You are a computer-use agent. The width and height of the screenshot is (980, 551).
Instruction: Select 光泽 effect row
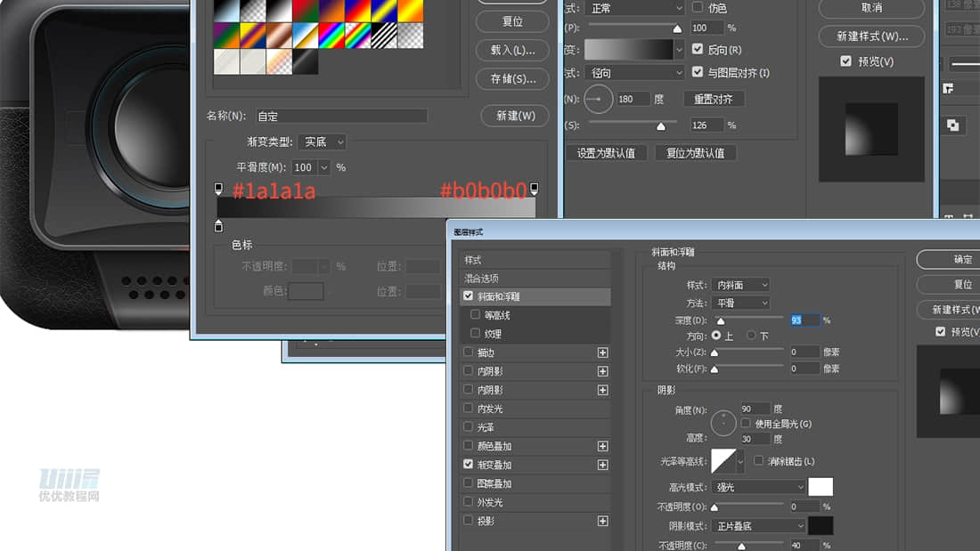(535, 427)
